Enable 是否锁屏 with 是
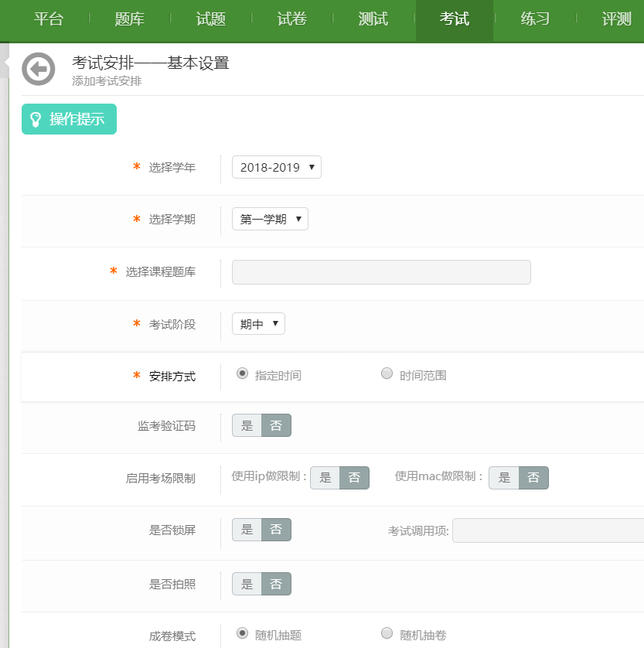644x648 pixels. 247,530
